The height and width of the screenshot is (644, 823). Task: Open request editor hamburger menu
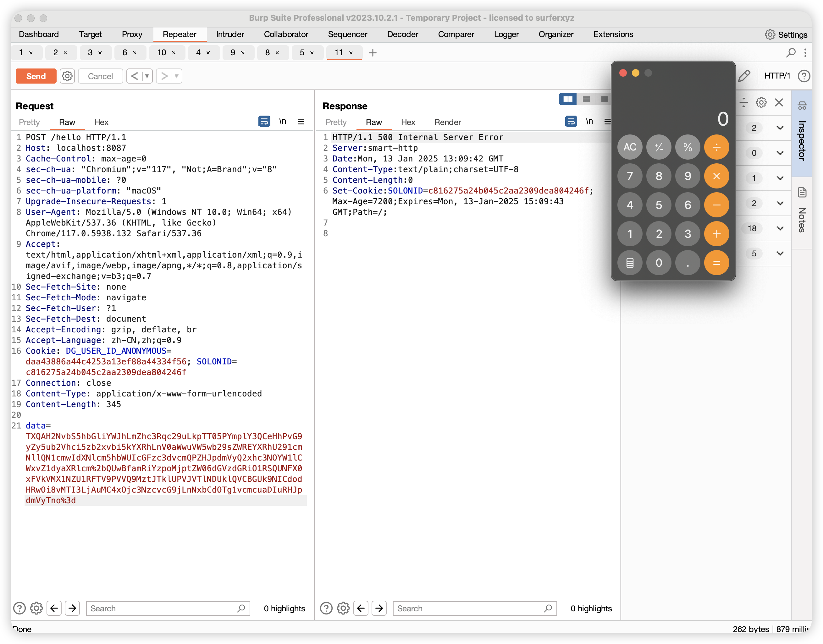pyautogui.click(x=301, y=121)
